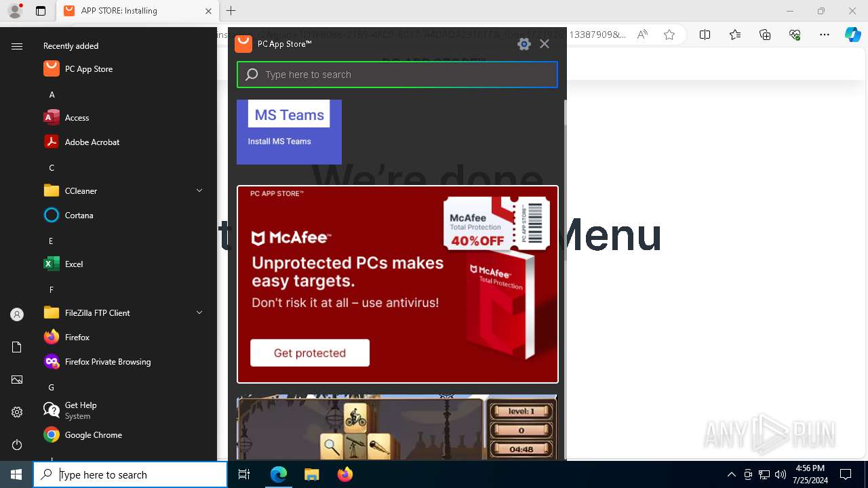Screen dimensions: 868x488
Task: Open the Install MS Teams tile
Action: pos(289,132)
